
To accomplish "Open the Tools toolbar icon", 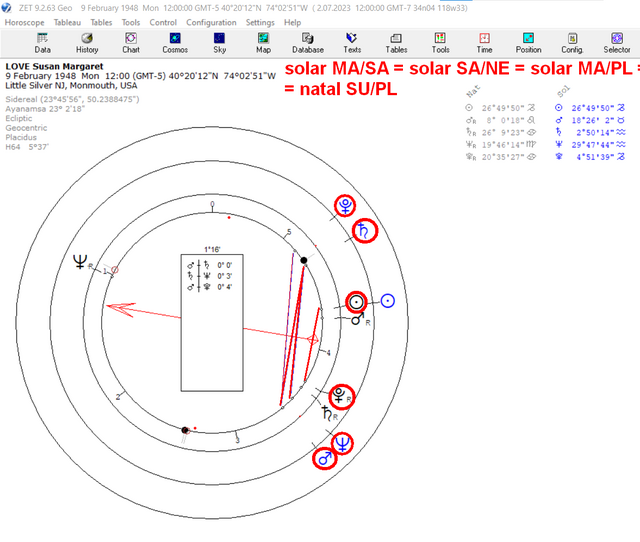I will coord(440,43).
